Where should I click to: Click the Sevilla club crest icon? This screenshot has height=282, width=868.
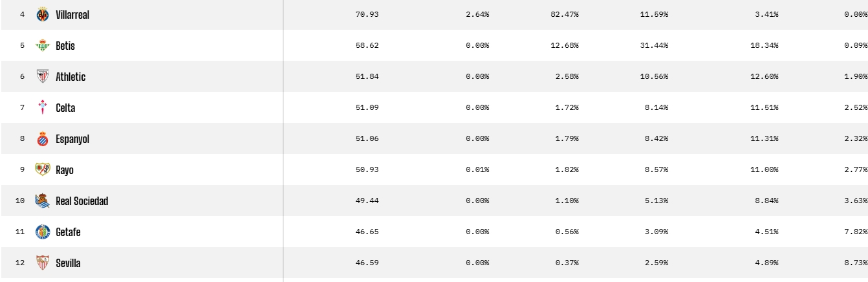tap(43, 263)
